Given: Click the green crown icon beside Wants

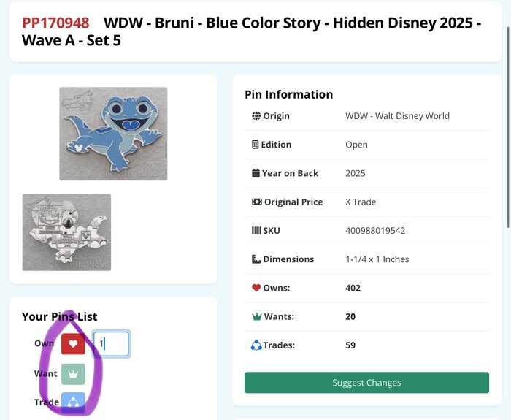Looking at the screenshot, I should tap(256, 316).
